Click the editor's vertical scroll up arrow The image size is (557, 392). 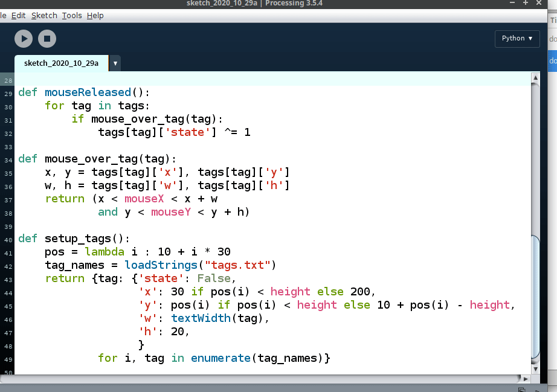534,77
